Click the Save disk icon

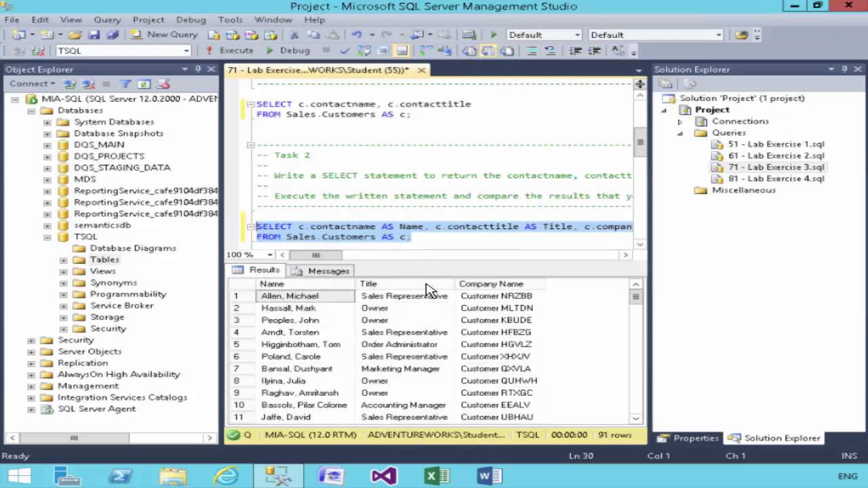pyautogui.click(x=94, y=35)
